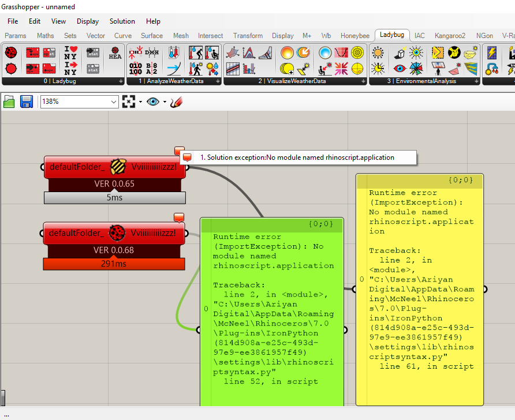Click the Solution exception message
515x420 pixels.
298,157
